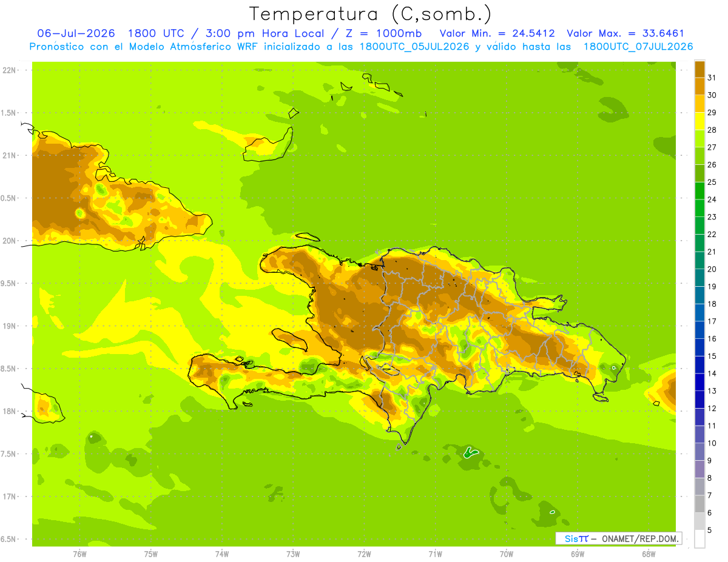Click the "Temperatura (C,somb.)" chart title

371,13
